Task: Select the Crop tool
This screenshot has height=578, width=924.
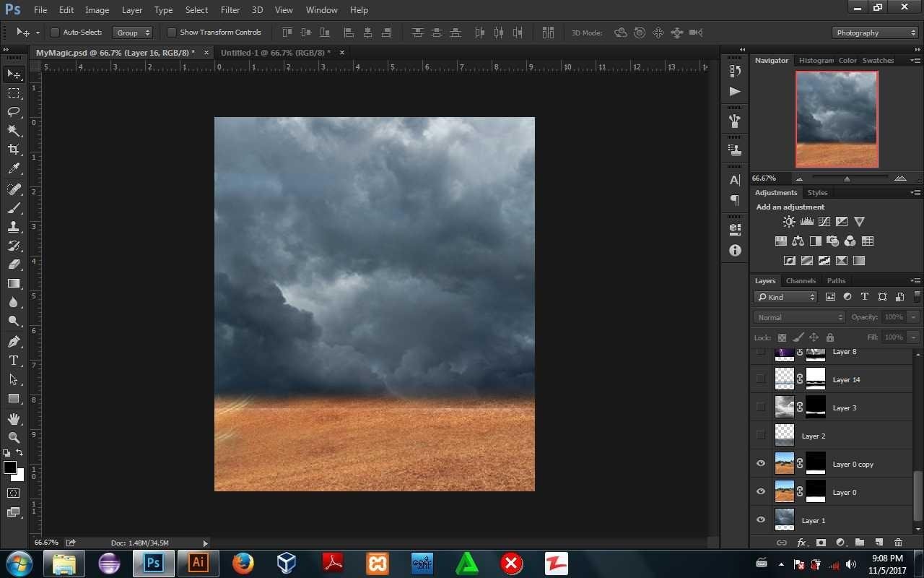Action: (14, 149)
